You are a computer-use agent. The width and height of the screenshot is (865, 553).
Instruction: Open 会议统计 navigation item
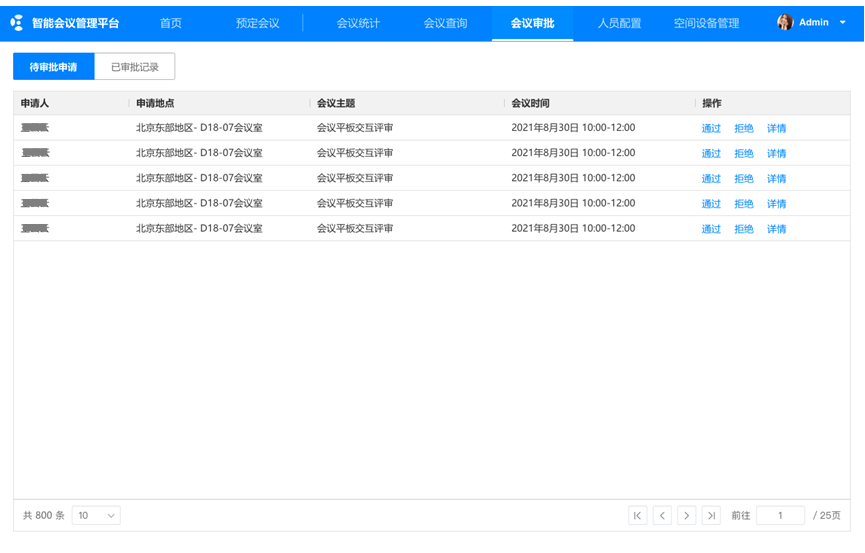coord(358,23)
